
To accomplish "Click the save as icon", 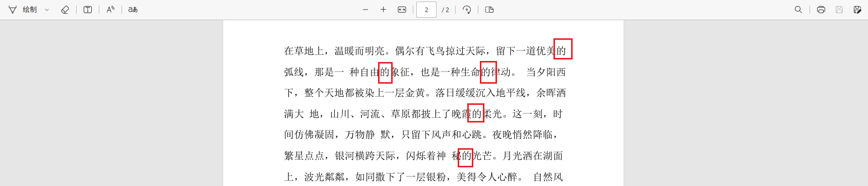I will point(857,10).
